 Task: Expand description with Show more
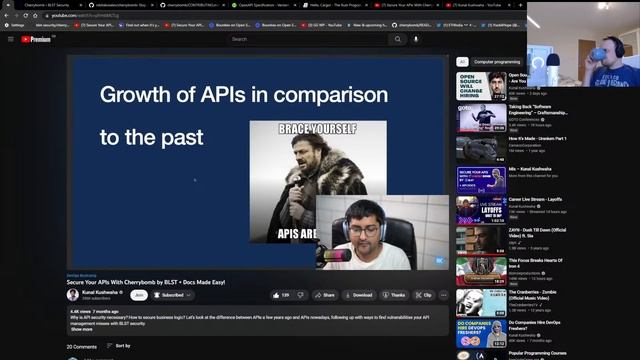pos(82,329)
